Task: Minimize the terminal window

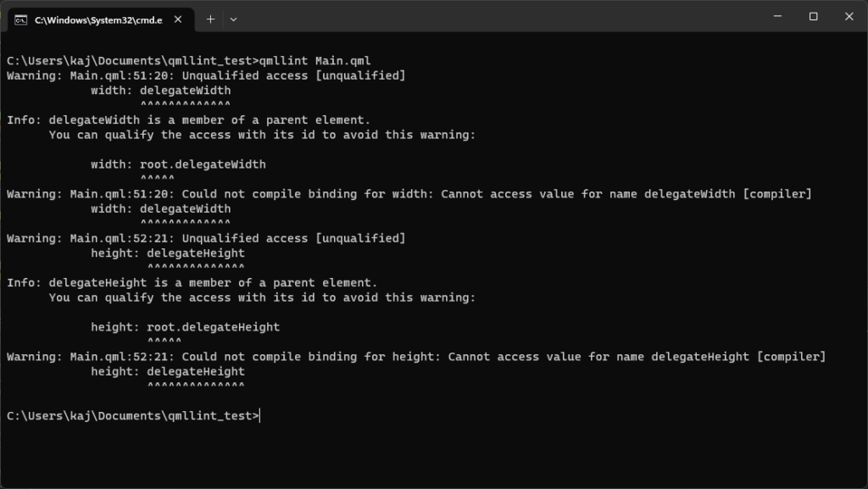Action: tap(776, 16)
